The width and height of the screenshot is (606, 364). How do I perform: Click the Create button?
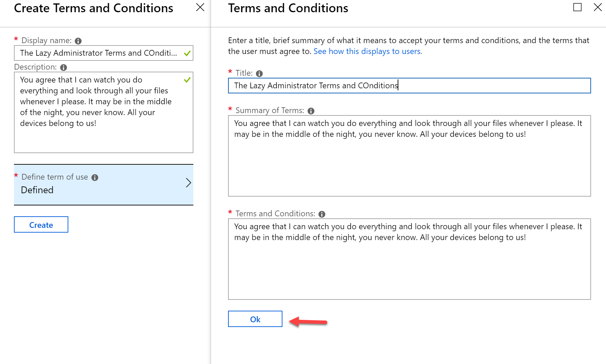[41, 224]
